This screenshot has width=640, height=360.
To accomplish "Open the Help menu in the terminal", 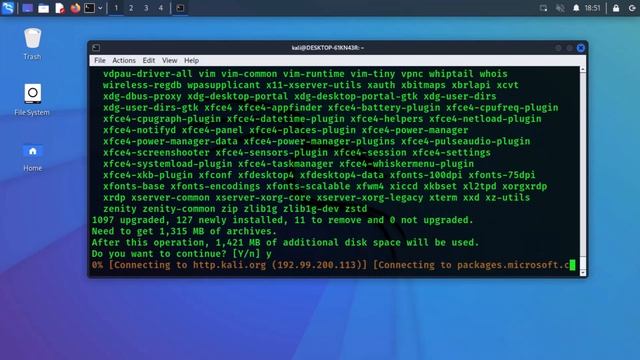I will pos(191,60).
